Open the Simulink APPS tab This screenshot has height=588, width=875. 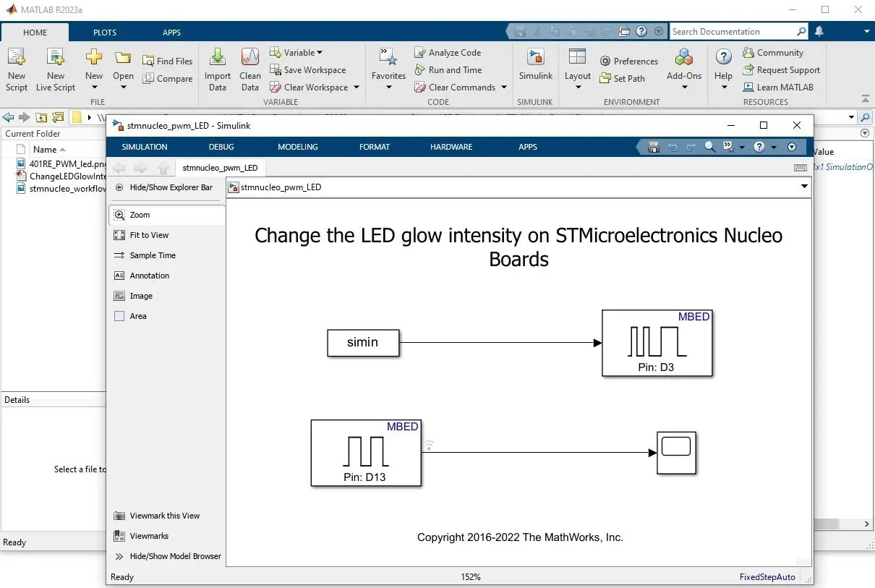(528, 147)
